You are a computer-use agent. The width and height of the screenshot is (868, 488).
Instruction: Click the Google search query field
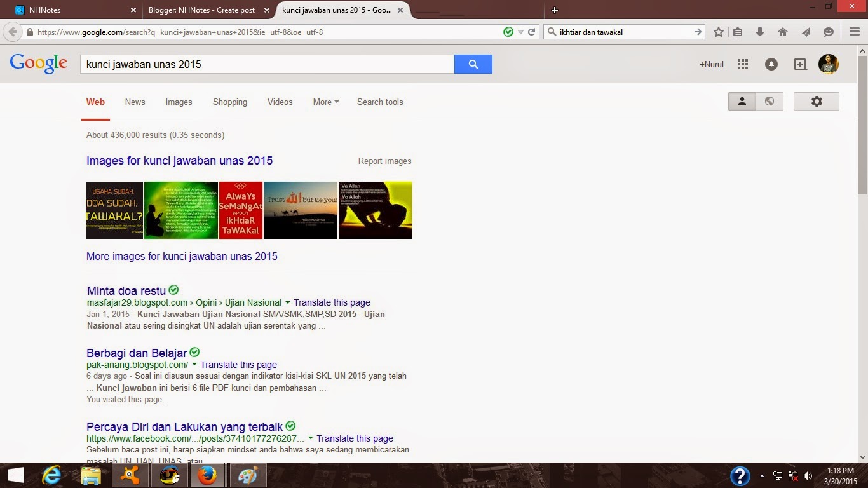coord(267,64)
